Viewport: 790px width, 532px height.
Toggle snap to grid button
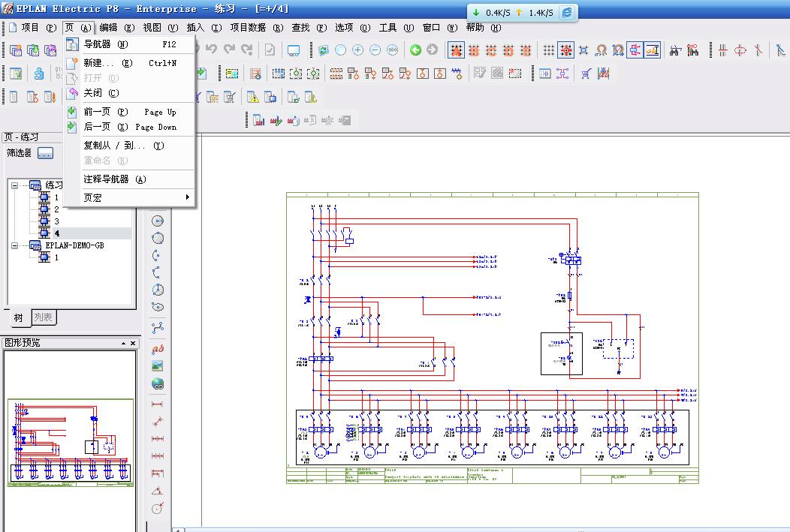pos(566,50)
